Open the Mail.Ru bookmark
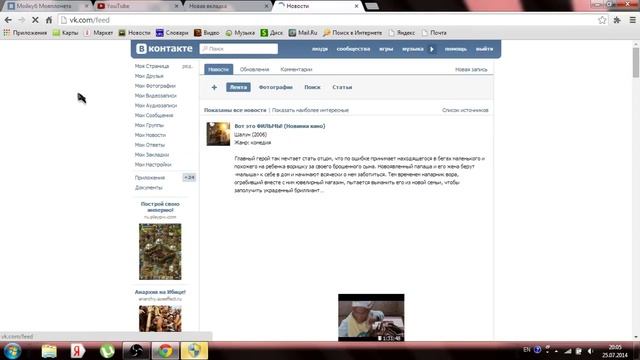Image resolution: width=640 pixels, height=360 pixels. point(303,33)
